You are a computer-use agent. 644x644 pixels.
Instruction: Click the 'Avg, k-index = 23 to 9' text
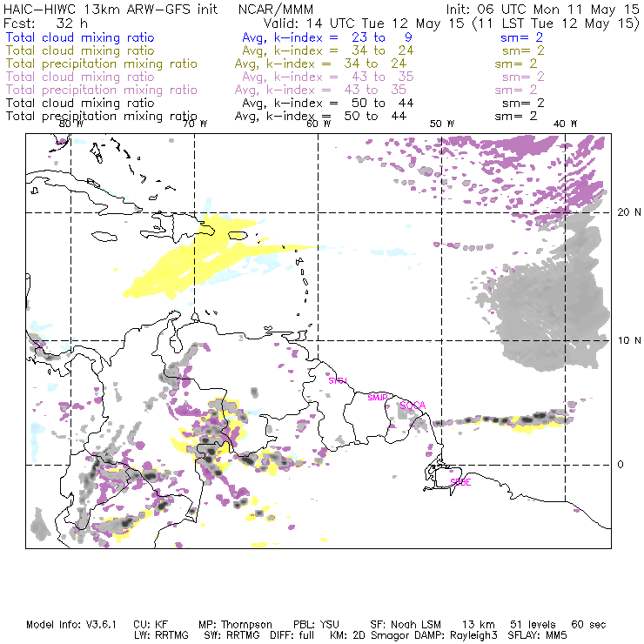tap(327, 37)
